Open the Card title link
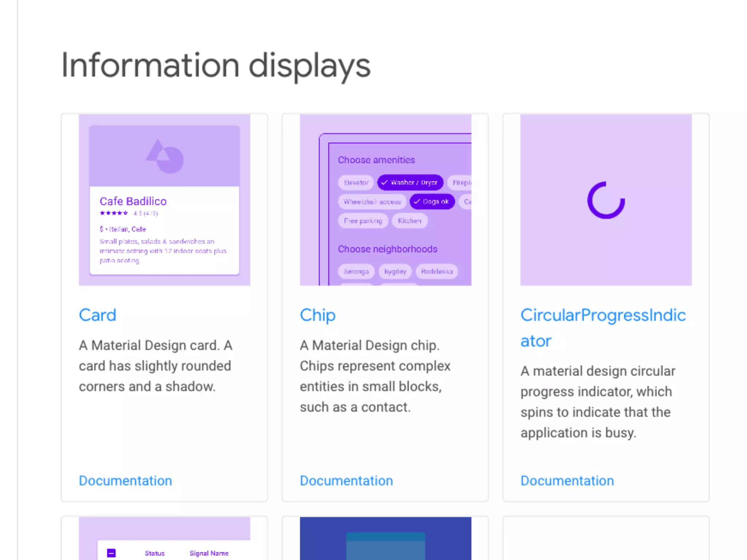 pyautogui.click(x=97, y=315)
